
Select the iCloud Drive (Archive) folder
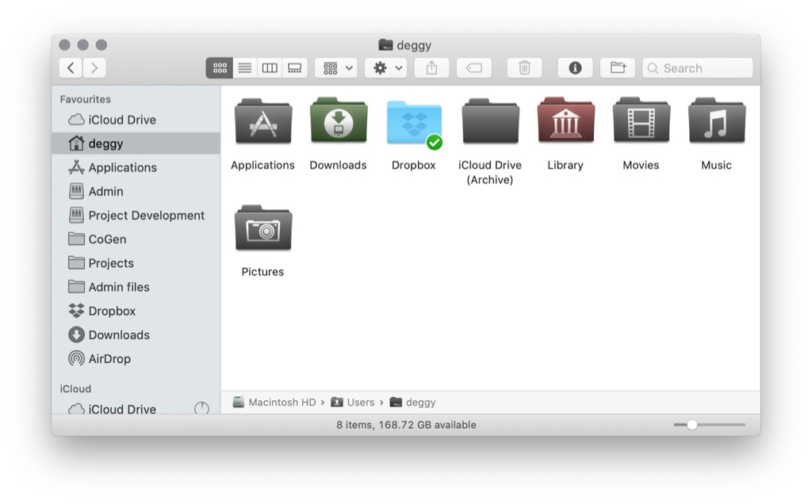pyautogui.click(x=490, y=122)
